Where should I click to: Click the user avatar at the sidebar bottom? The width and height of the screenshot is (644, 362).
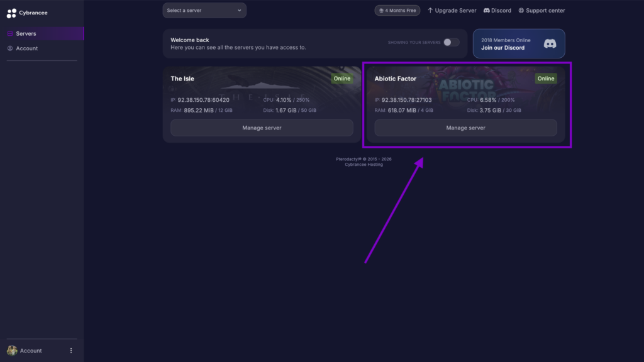click(x=12, y=351)
